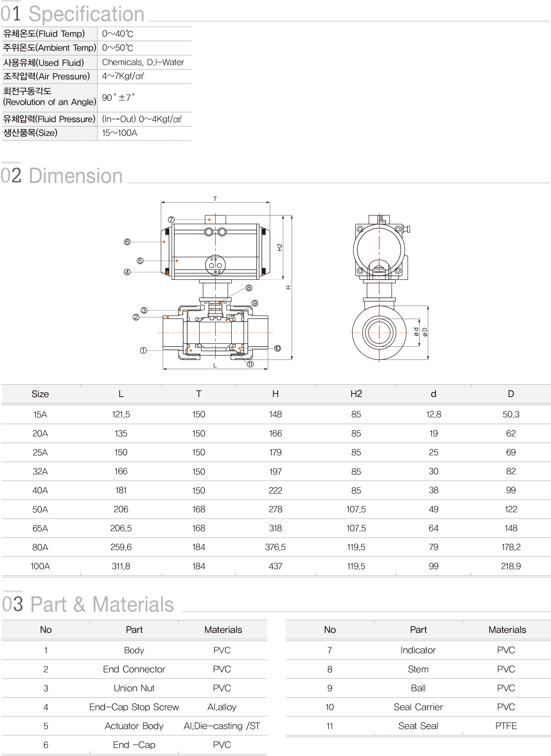
Task: Select the H value 278 for 50A
Action: point(275,509)
